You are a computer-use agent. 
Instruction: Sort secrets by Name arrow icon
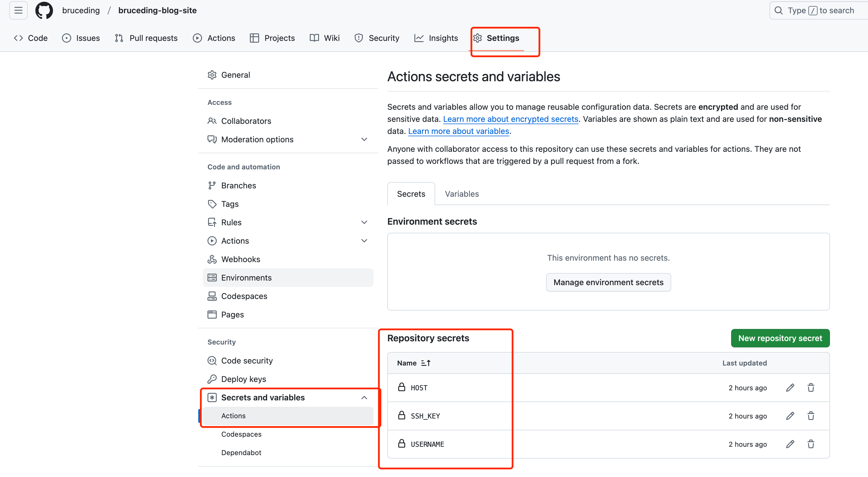(426, 363)
